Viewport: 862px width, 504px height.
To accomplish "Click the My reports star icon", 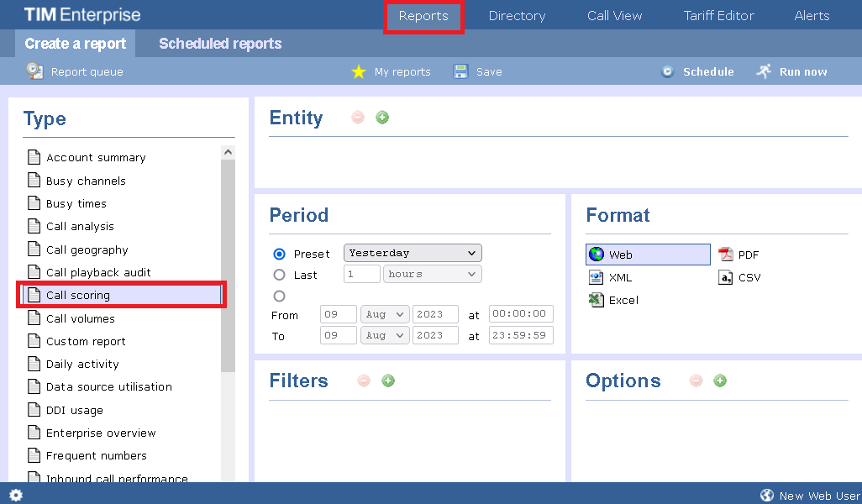I will click(359, 72).
